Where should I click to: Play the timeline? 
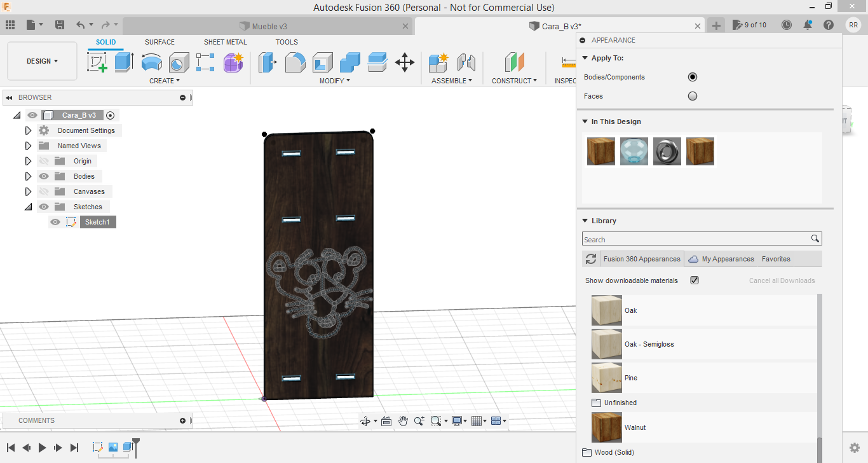click(42, 448)
